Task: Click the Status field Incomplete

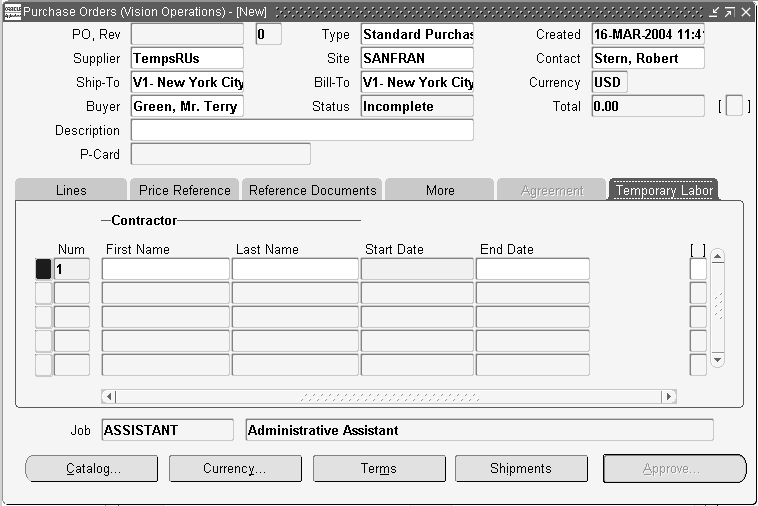Action: pos(417,106)
